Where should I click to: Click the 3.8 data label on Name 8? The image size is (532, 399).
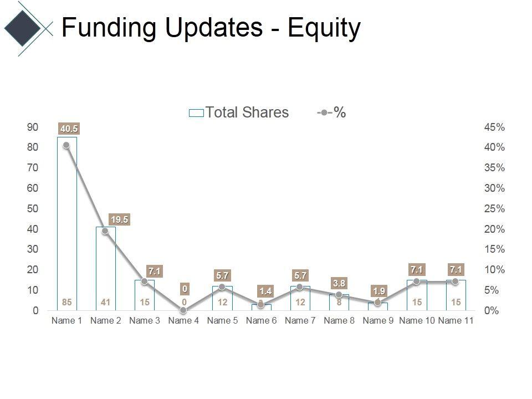click(x=339, y=284)
